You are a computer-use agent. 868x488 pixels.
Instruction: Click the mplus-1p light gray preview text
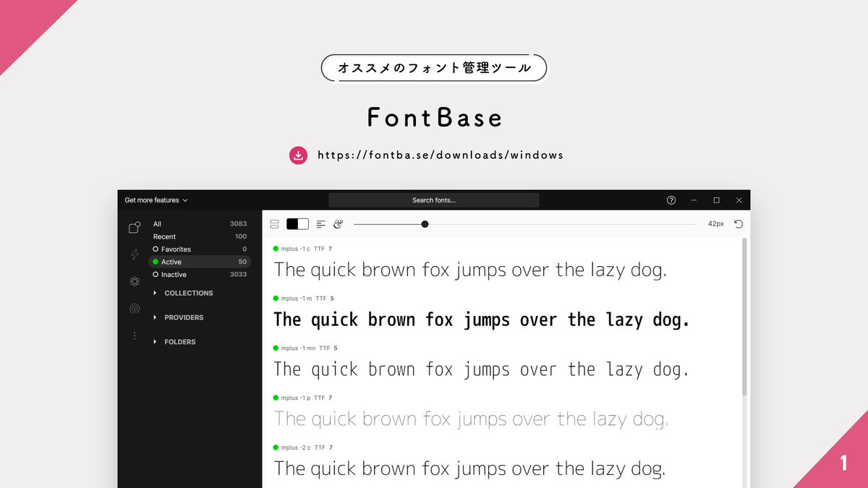[471, 419]
